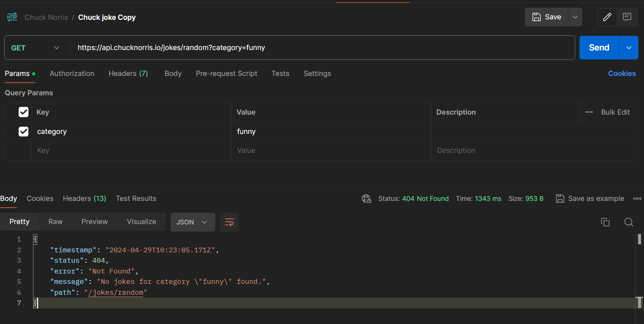The image size is (644, 324).
Task: Click the Chuck joke Copy request name
Action: point(107,17)
